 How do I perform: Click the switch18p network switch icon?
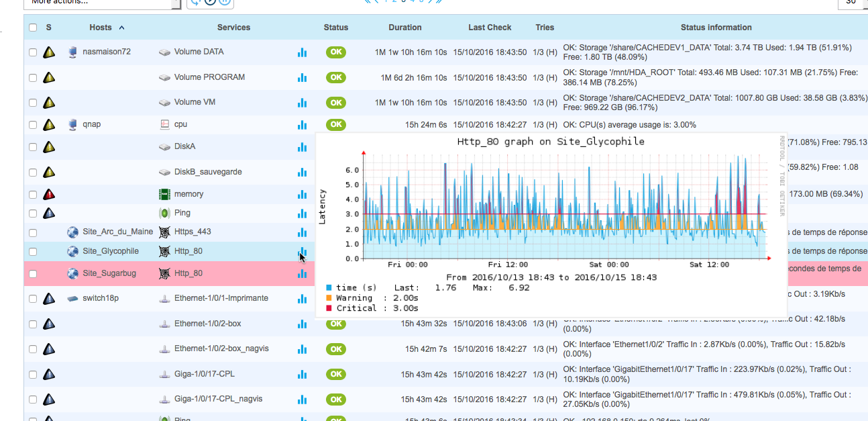[73, 298]
